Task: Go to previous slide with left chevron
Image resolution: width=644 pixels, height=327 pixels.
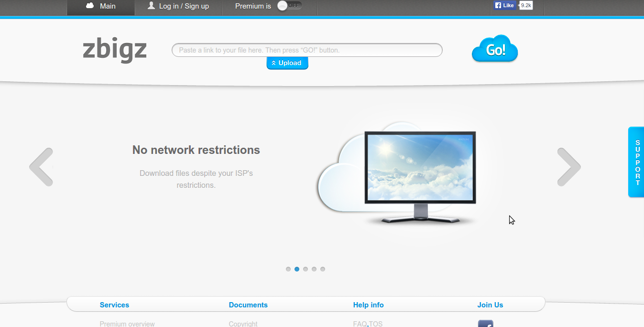Action: [x=41, y=167]
